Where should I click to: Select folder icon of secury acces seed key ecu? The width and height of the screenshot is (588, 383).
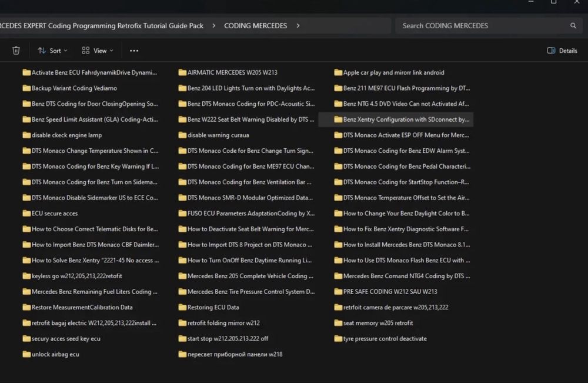26,339
